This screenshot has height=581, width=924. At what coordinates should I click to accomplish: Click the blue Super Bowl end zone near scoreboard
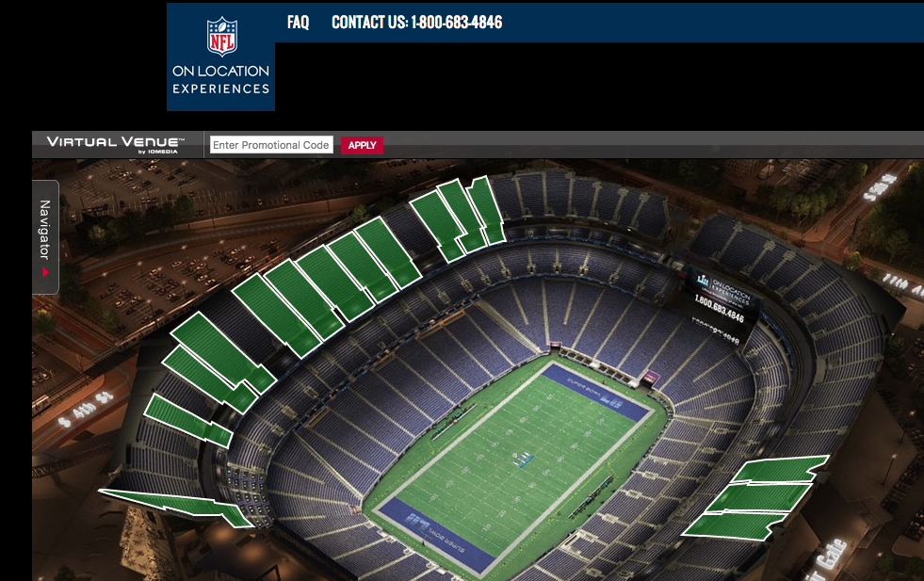pos(595,392)
